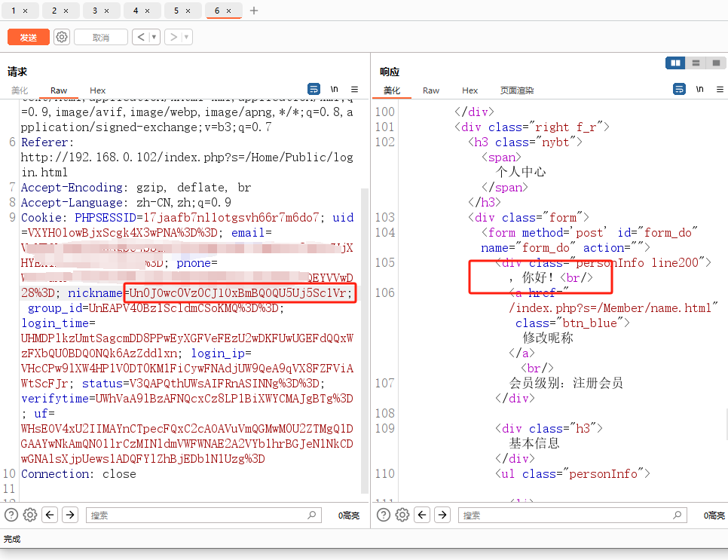728x560 pixels.
Task: Click the orange 发送 send button
Action: (29, 37)
